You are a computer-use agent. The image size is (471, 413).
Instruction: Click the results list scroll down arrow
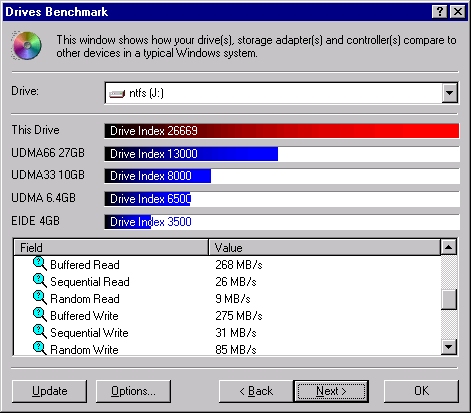(449, 347)
